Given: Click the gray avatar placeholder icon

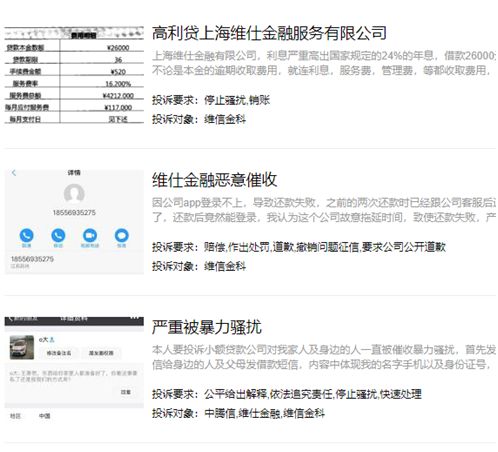Looking at the screenshot, I should 74,194.
